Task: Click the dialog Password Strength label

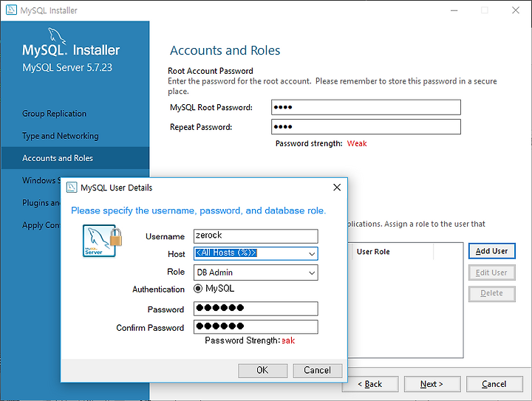Action: coord(242,340)
